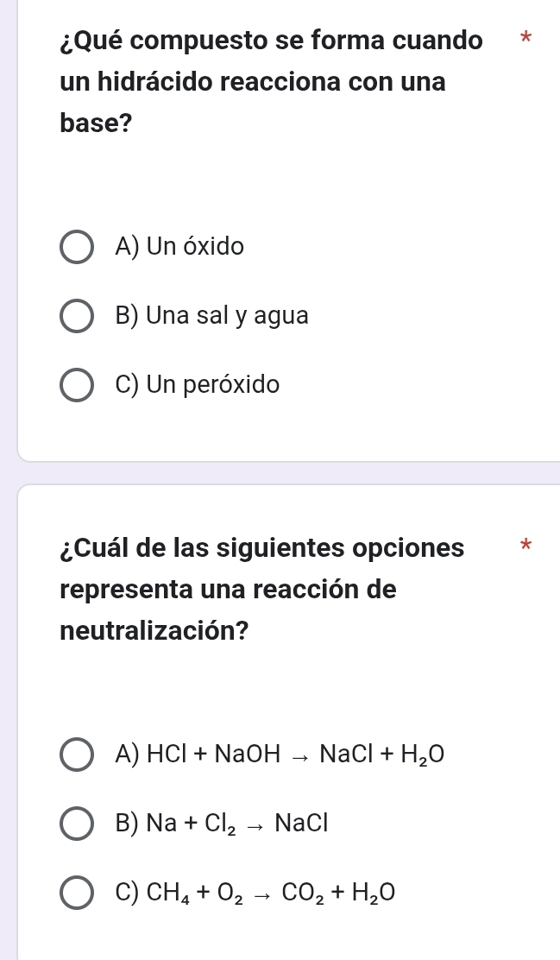Select the radio button for "A) Un óxido"
560x960 pixels.
click(76, 248)
